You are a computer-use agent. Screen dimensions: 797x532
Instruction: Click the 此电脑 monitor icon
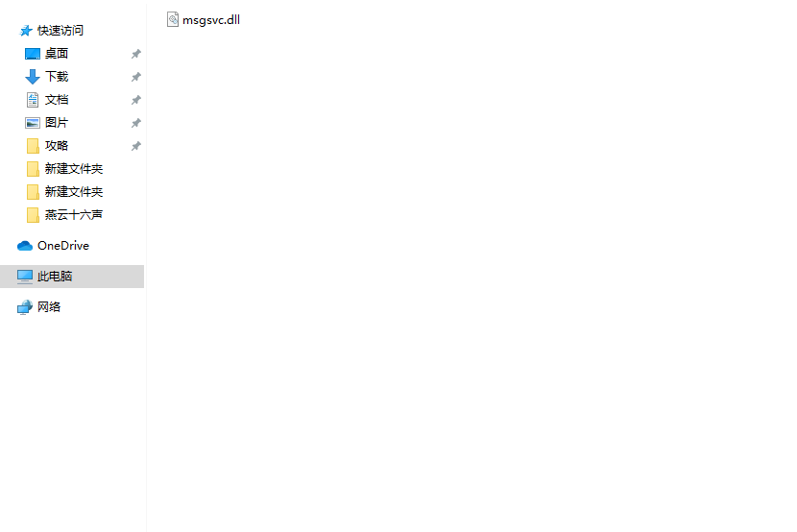point(25,277)
